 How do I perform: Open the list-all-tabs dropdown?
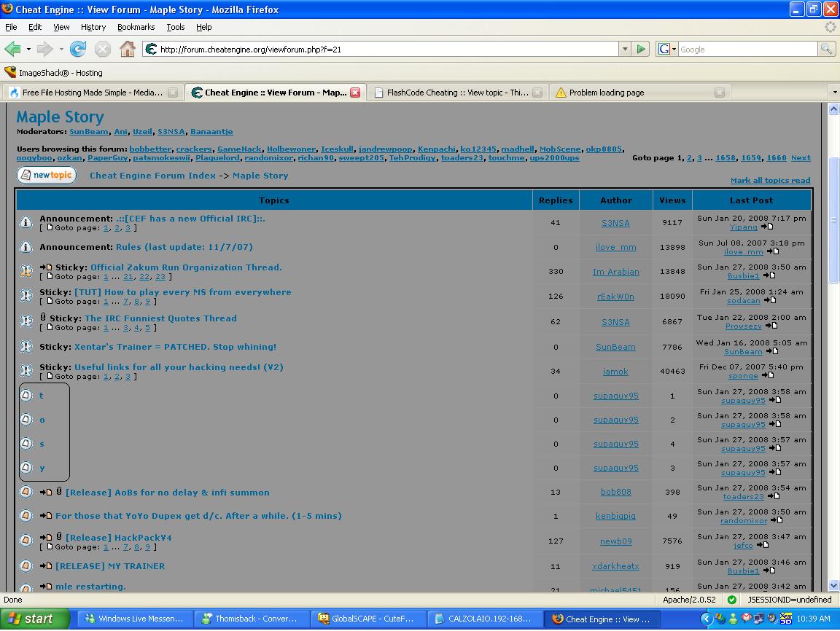pos(834,93)
